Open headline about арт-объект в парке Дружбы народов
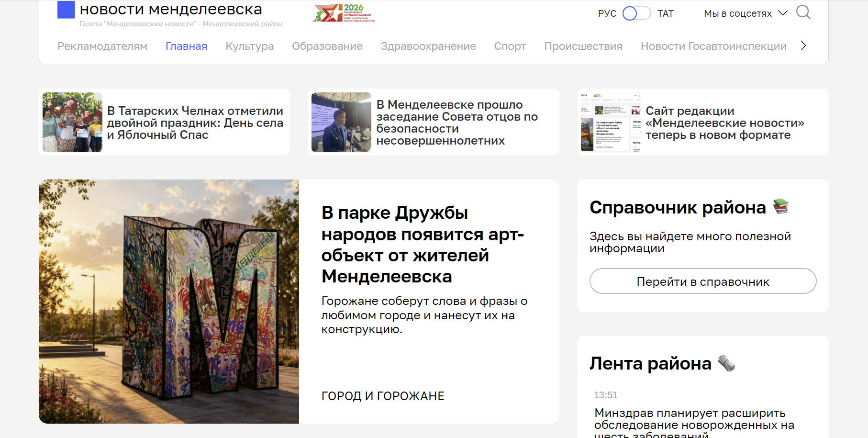 (x=423, y=244)
